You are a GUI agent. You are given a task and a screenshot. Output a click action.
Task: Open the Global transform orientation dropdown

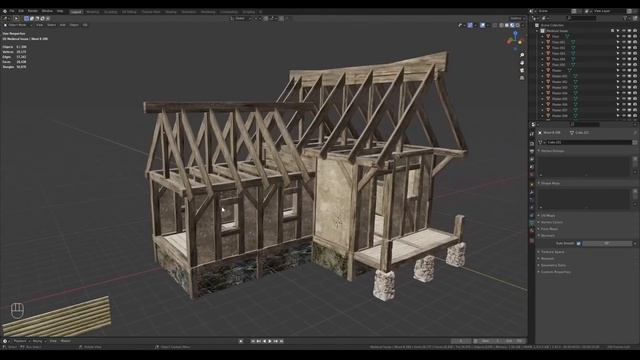coord(241,18)
